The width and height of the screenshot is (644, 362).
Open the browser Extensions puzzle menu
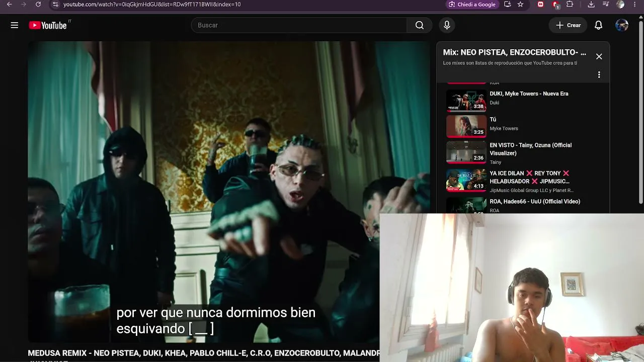570,4
